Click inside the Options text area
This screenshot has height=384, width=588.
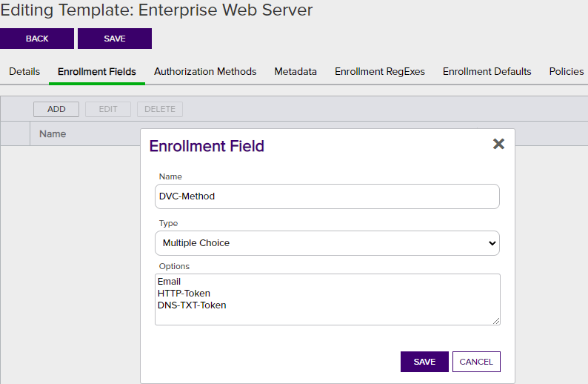327,299
